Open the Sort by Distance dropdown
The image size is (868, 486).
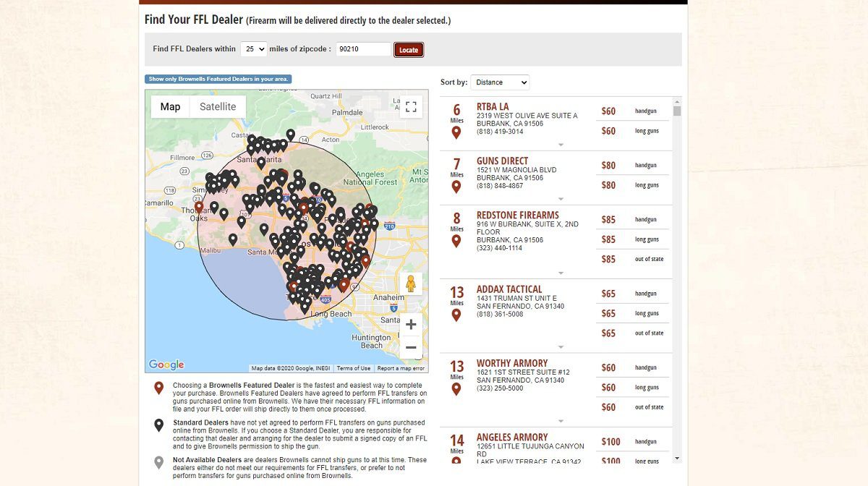pyautogui.click(x=500, y=82)
